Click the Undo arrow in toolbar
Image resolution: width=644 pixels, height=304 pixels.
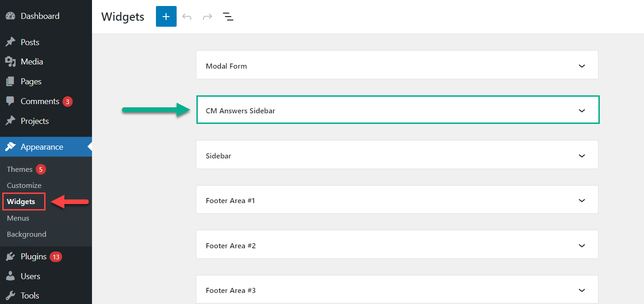[187, 17]
